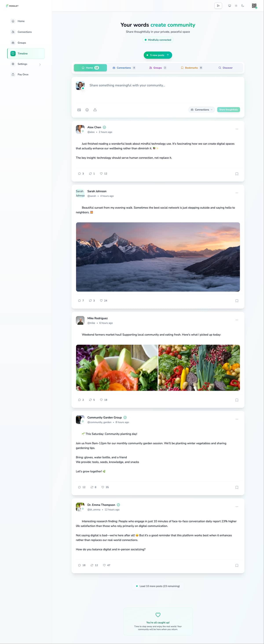This screenshot has height=644, width=264.
Task: Open the QR code profile icon
Action: 254,6
